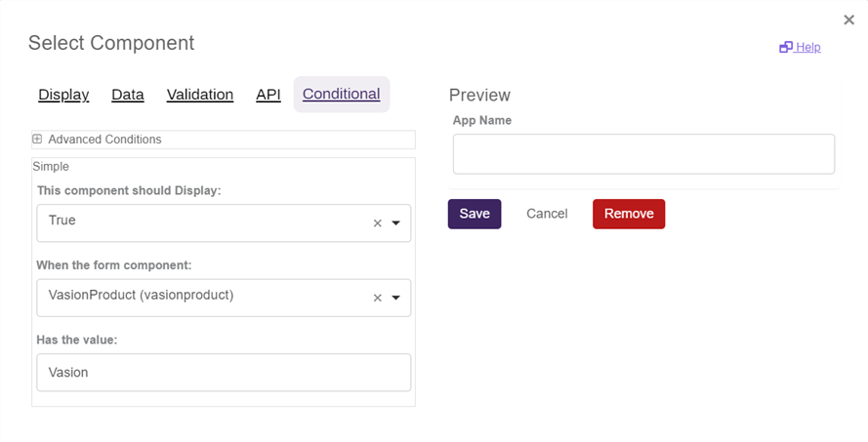Image resolution: width=868 pixels, height=442 pixels.
Task: Click 'When the form component:' label
Action: pyautogui.click(x=114, y=265)
